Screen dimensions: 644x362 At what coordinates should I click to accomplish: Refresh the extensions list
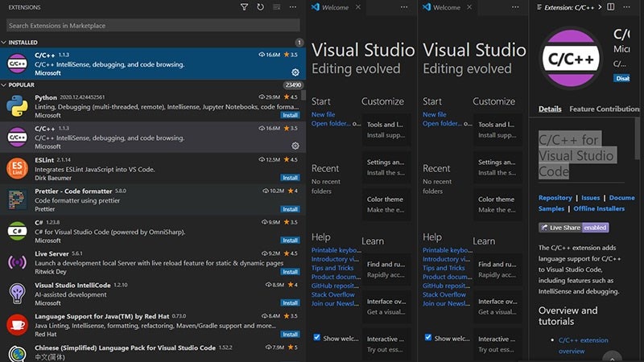(x=260, y=7)
